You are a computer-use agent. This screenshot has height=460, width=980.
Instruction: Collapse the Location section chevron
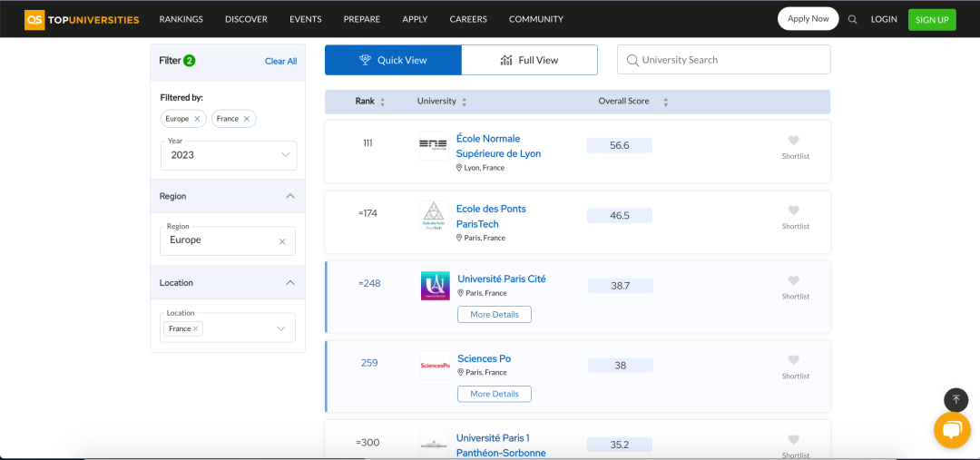pyautogui.click(x=290, y=282)
